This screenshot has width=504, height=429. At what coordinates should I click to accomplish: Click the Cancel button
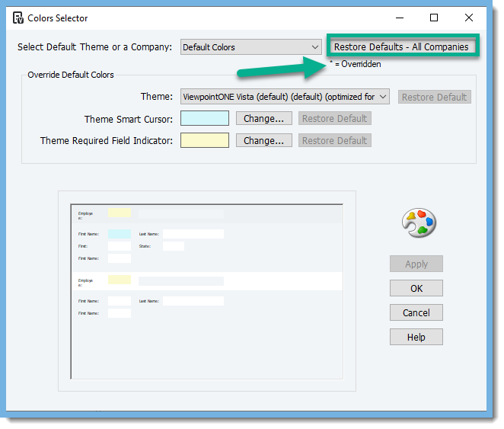416,312
